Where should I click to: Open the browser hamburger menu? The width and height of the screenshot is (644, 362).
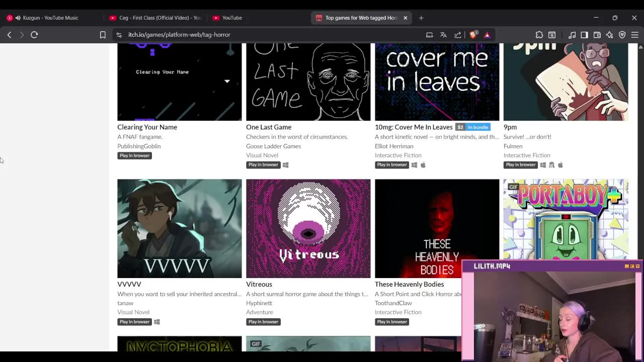[635, 35]
